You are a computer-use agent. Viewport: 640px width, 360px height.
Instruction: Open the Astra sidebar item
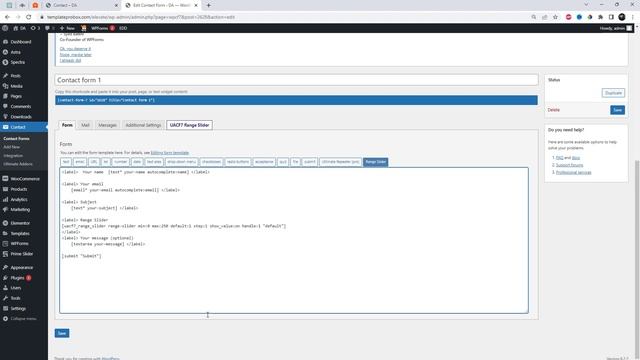16,52
